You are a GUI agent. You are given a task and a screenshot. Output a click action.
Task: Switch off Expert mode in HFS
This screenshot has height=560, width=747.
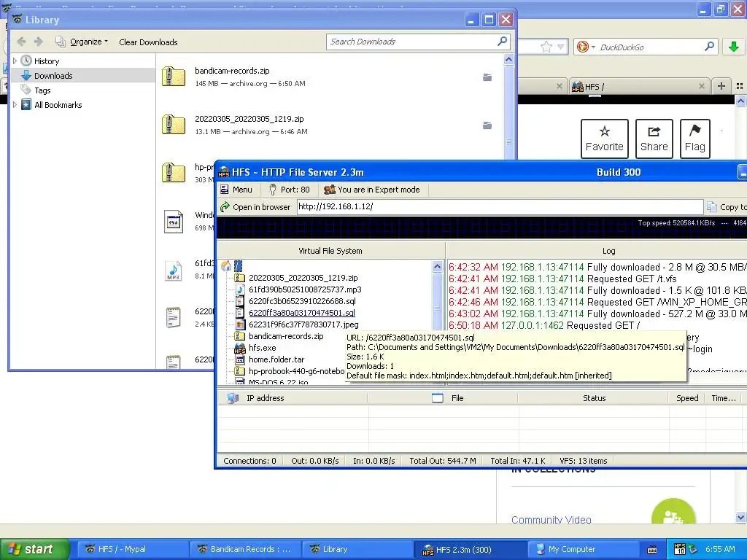click(x=372, y=190)
